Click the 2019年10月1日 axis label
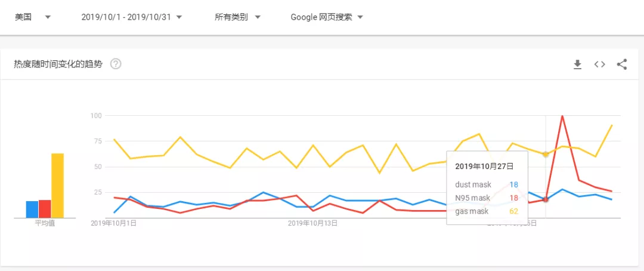Image resolution: width=644 pixels, height=271 pixels. [113, 223]
